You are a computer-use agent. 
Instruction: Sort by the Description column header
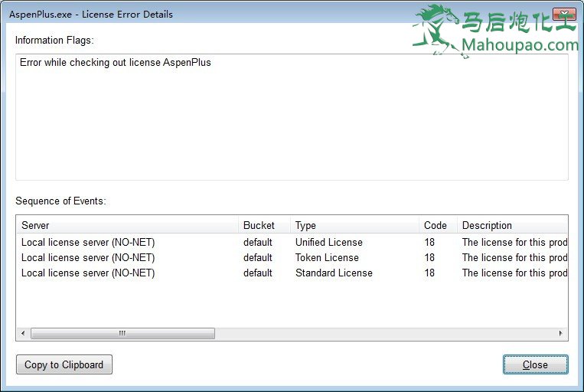tap(513, 225)
